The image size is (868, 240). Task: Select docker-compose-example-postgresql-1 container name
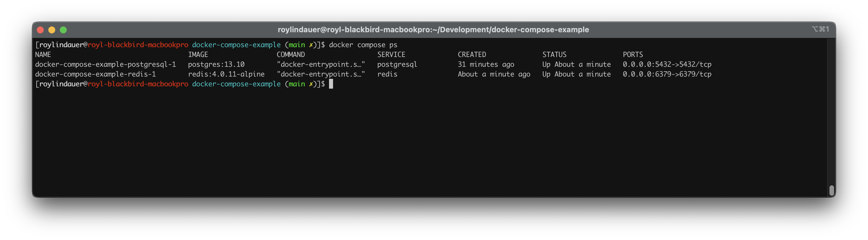pos(106,64)
